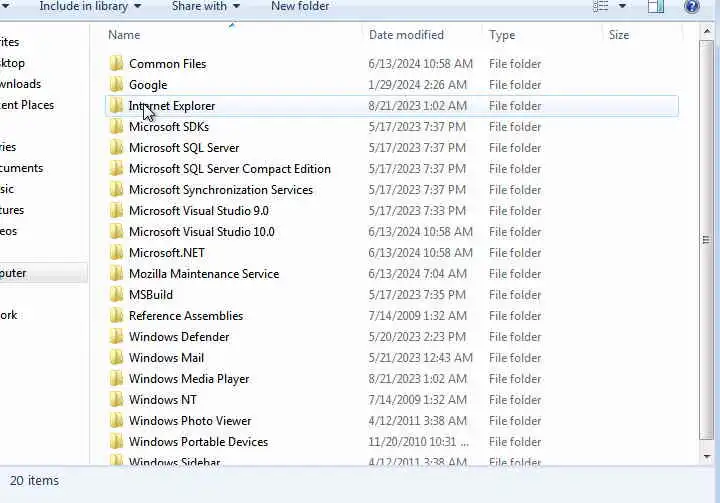Click date 6/13/2024 7:04 AM
This screenshot has height=503, width=720.
coord(420,274)
